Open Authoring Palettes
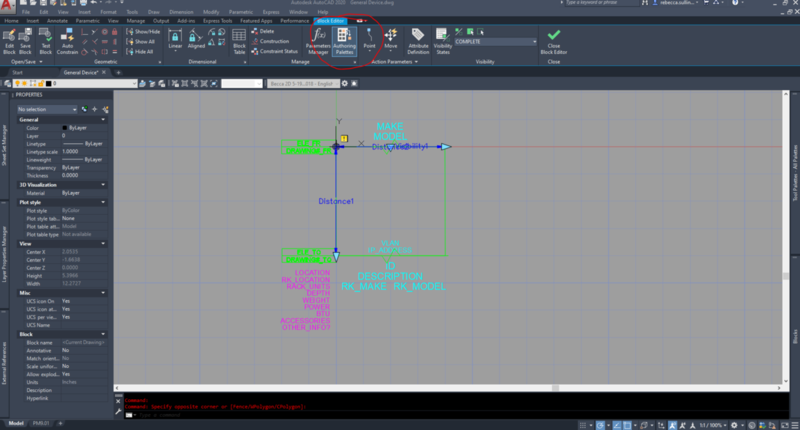 coord(344,41)
